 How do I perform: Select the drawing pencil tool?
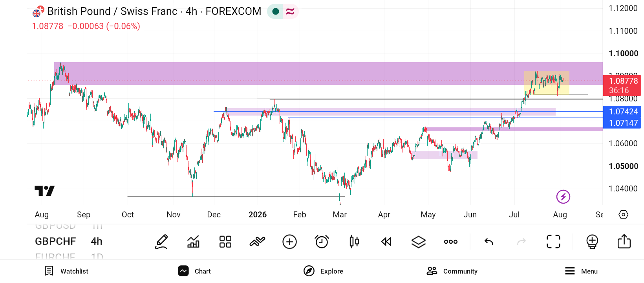click(161, 242)
